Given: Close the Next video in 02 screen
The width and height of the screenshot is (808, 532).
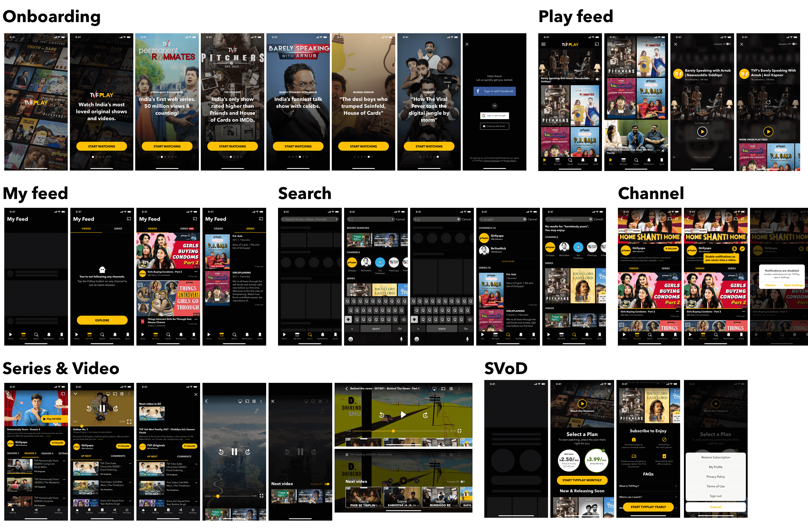Looking at the screenshot, I should pos(196,394).
